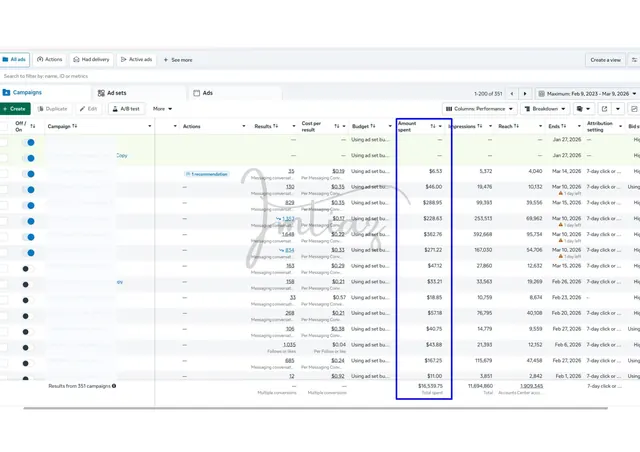Open Campaign column options dropdown
This screenshot has width=640, height=452.
150,127
